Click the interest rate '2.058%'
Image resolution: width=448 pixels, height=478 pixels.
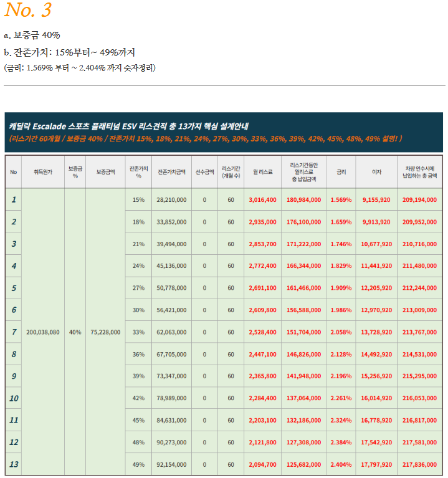tap(341, 332)
